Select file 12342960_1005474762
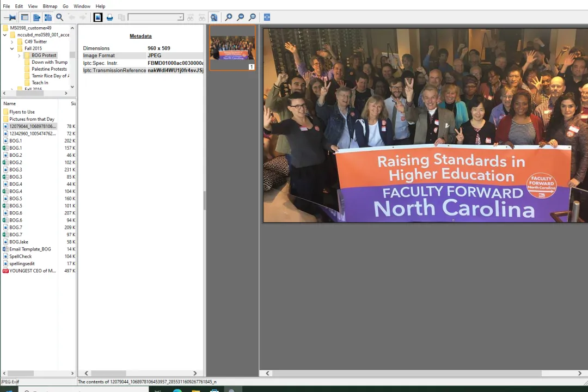The image size is (588, 392). (x=32, y=133)
